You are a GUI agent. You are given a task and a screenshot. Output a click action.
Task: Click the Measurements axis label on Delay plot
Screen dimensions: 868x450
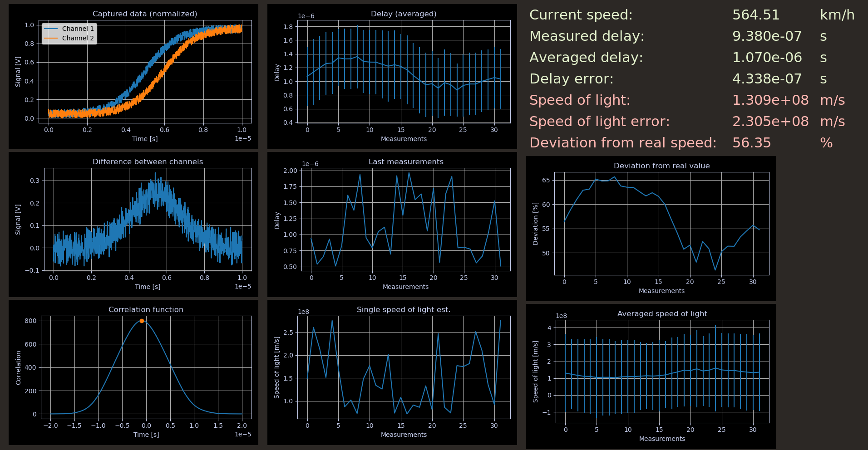click(404, 139)
